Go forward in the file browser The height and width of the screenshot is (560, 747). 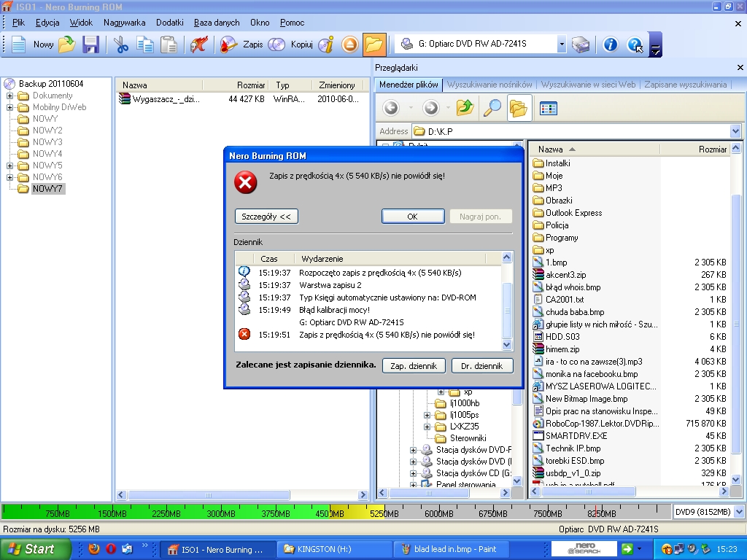click(x=430, y=108)
